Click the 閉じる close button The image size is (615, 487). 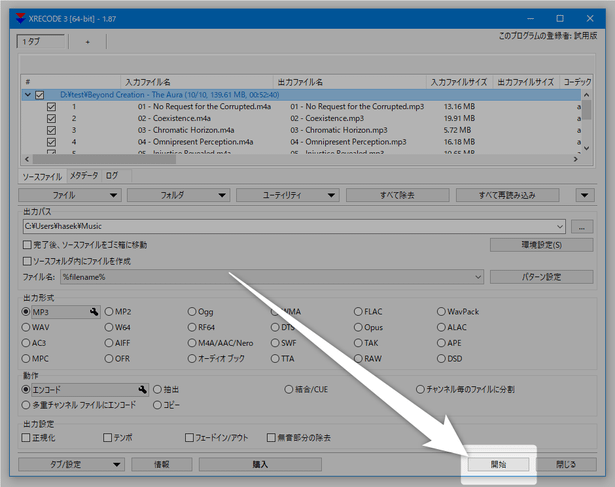(x=566, y=465)
